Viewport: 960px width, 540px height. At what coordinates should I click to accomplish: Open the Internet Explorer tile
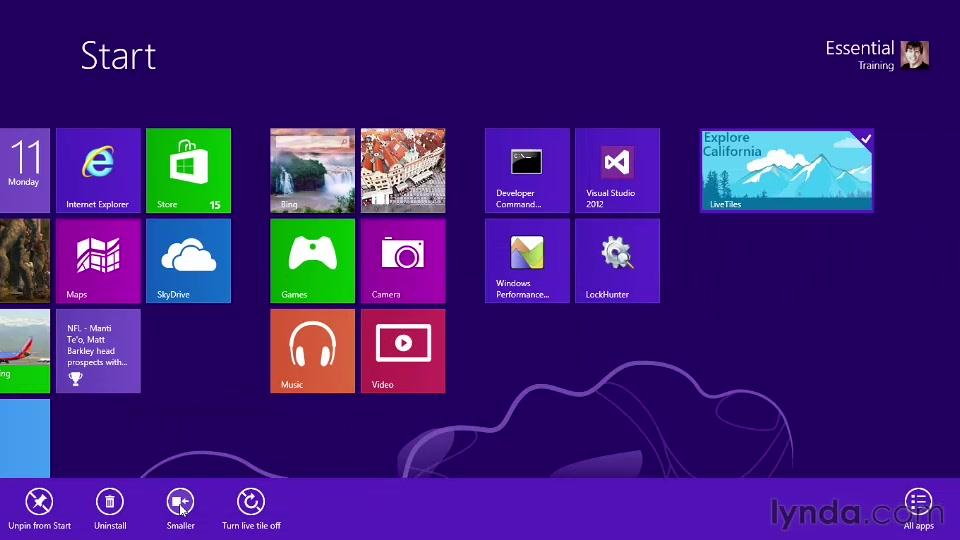[x=98, y=170]
